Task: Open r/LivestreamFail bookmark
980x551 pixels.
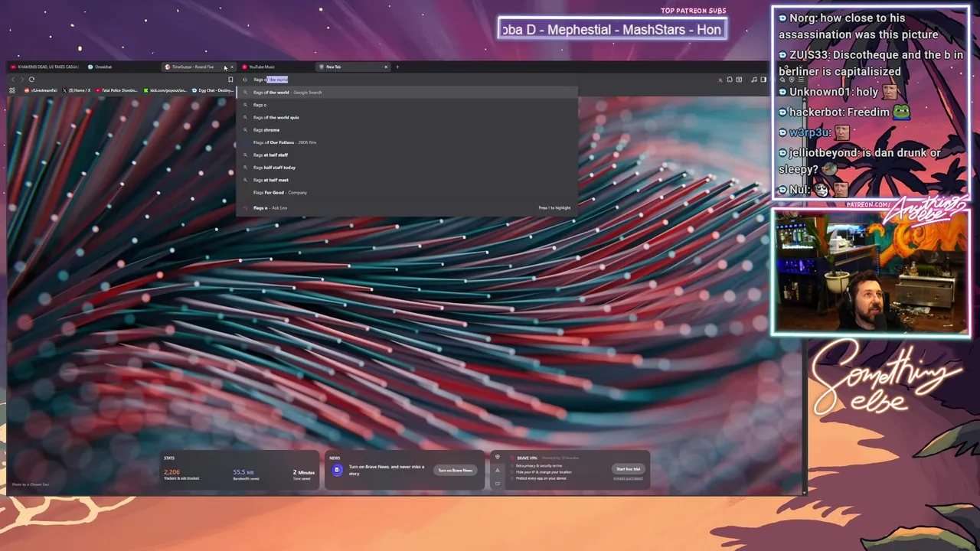Action: pos(41,90)
